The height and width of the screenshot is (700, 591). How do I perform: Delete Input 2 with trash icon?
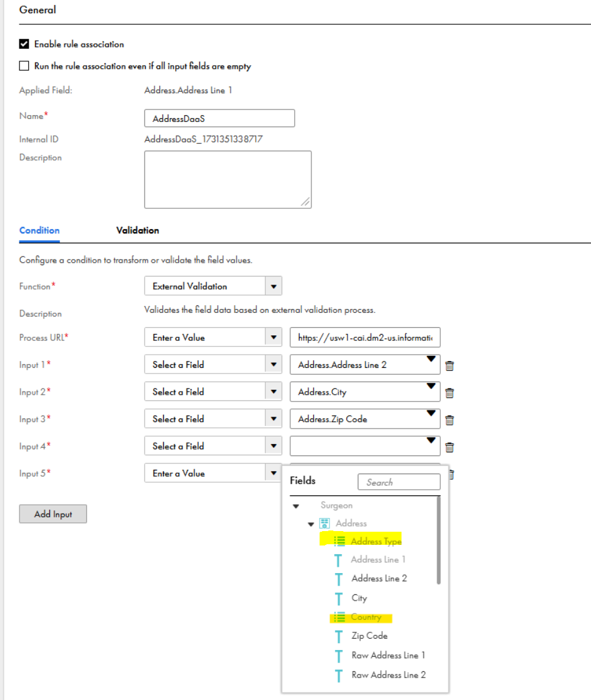coord(450,393)
